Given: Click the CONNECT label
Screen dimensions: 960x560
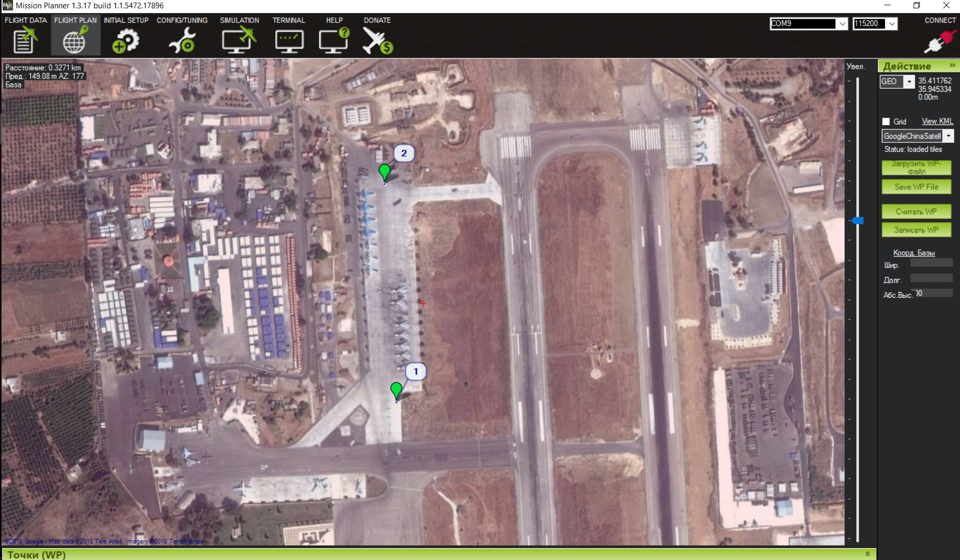Looking at the screenshot, I should [x=940, y=20].
